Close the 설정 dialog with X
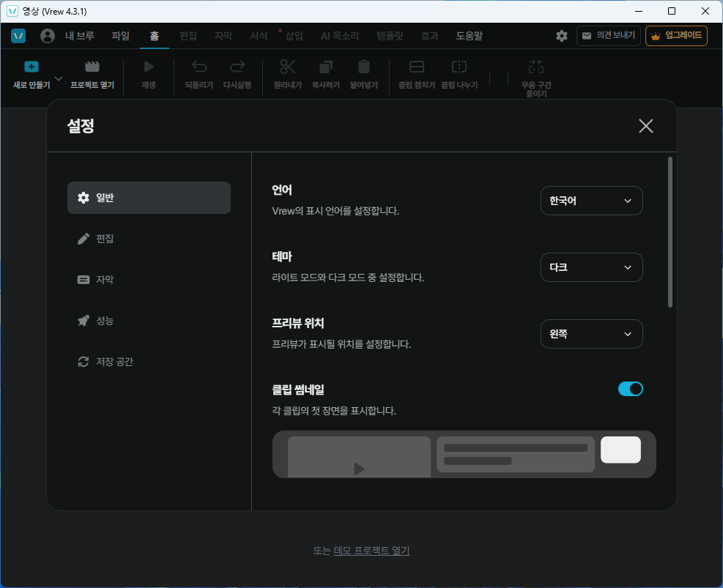This screenshot has height=588, width=723. 645,126
